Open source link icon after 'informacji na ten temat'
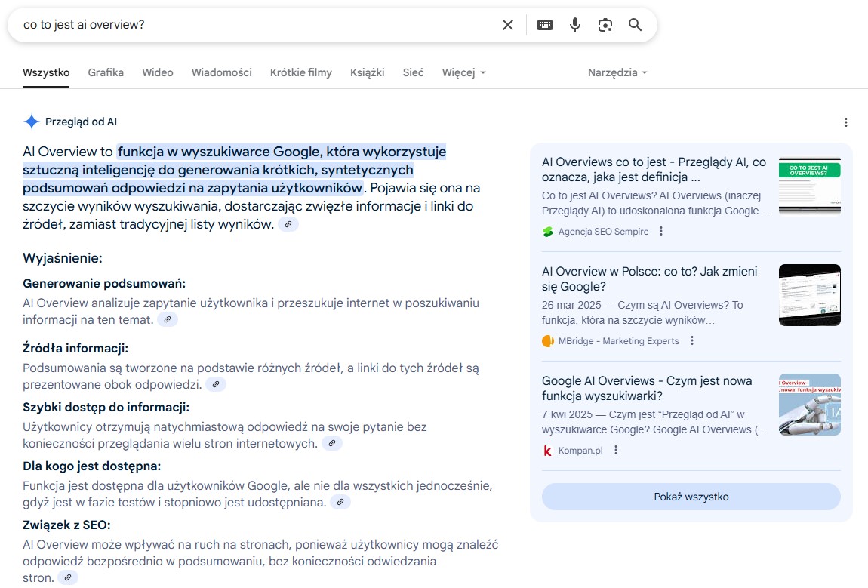Viewport: 868px width, 588px height. tap(167, 319)
